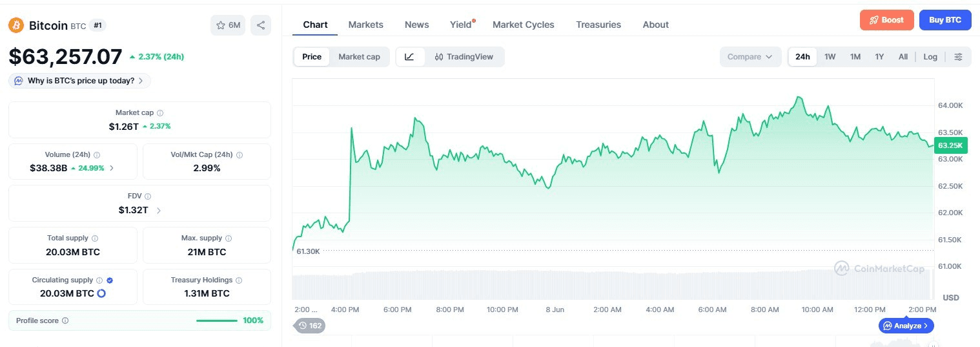Image resolution: width=980 pixels, height=347 pixels.
Task: Add Bitcoin to watchlist via the star button
Action: [x=228, y=25]
